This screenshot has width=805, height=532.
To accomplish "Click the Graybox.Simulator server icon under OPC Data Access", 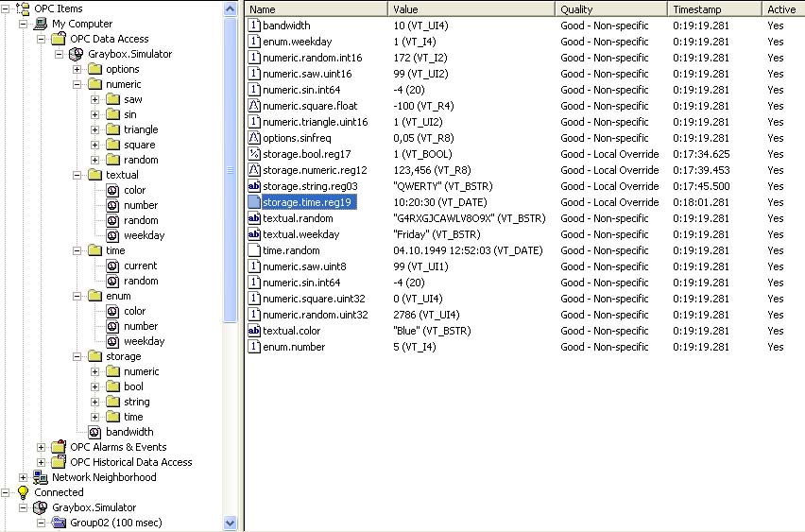I will (76, 54).
